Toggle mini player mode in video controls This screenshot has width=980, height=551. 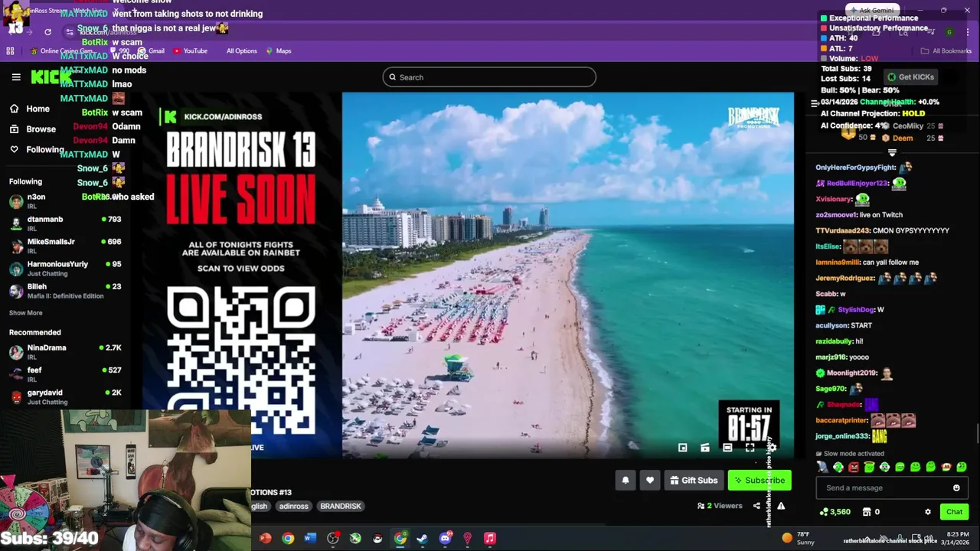(x=683, y=448)
